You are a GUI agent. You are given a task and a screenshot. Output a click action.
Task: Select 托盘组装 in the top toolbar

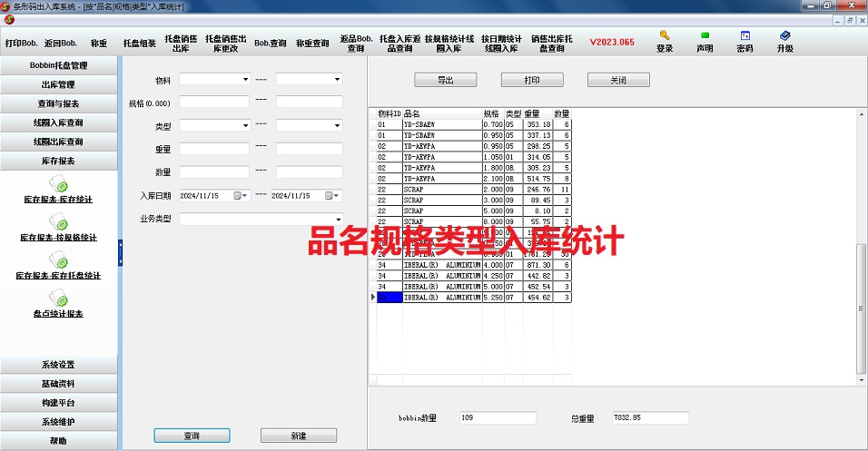pos(139,43)
